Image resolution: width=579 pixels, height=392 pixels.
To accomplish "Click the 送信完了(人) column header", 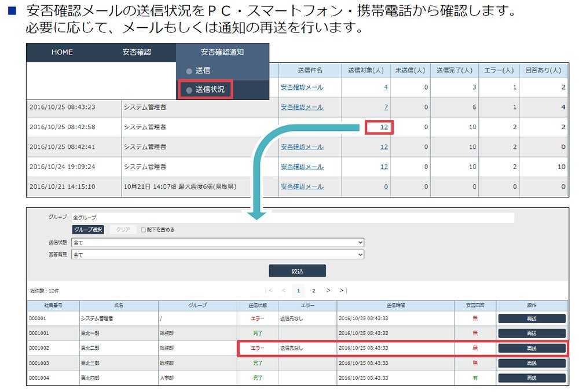I will (454, 70).
